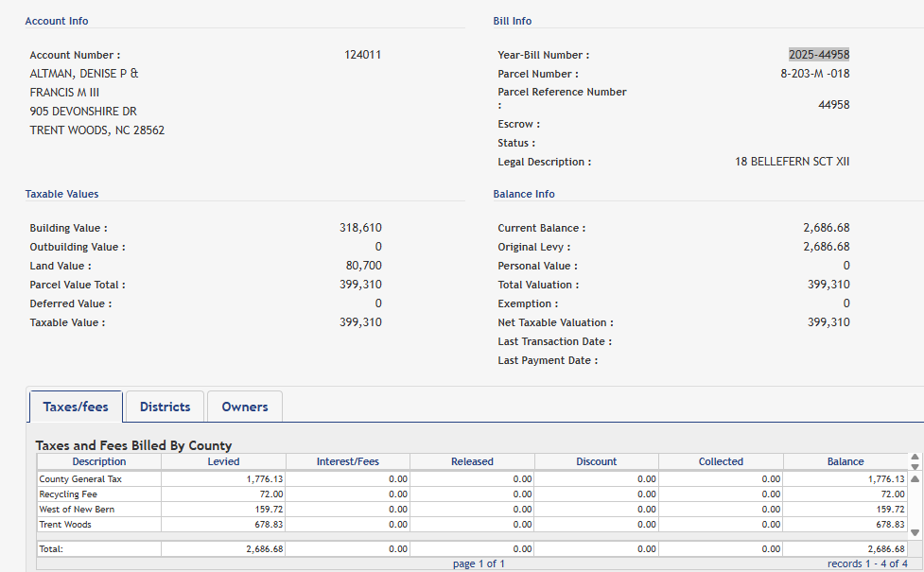
Task: Select the Trent Woods row description
Action: point(65,525)
